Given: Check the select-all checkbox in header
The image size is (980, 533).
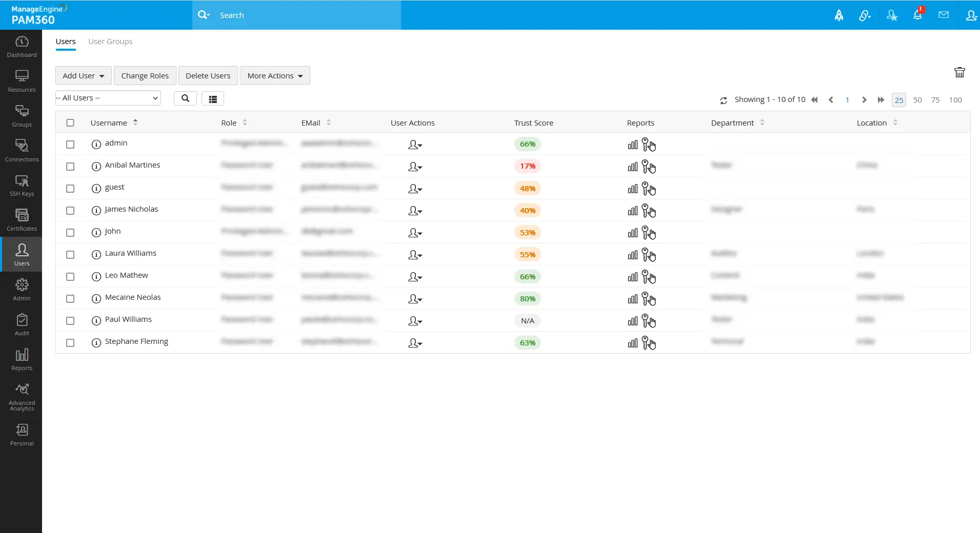Looking at the screenshot, I should tap(70, 122).
